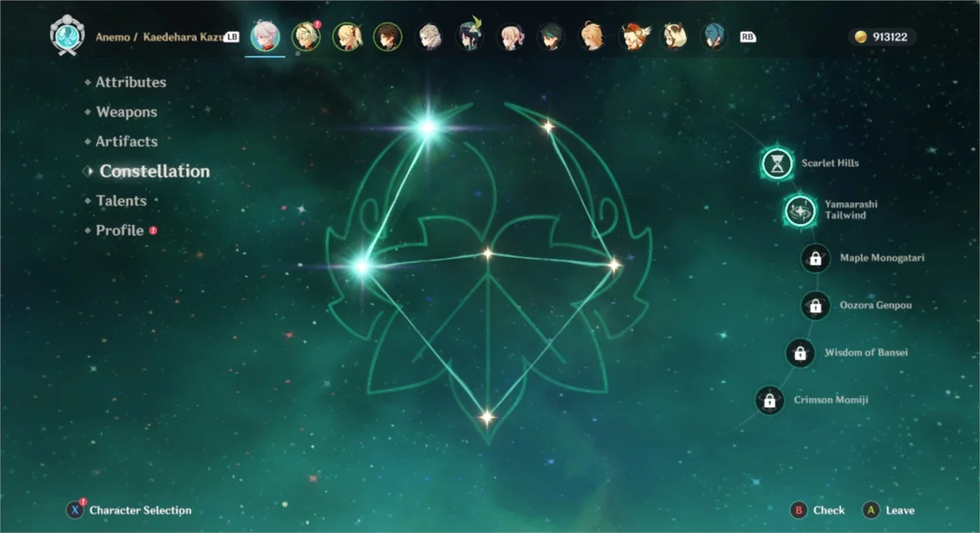Select the locked Oozora Genpou icon
Viewport: 980px width, 533px height.
[815, 306]
